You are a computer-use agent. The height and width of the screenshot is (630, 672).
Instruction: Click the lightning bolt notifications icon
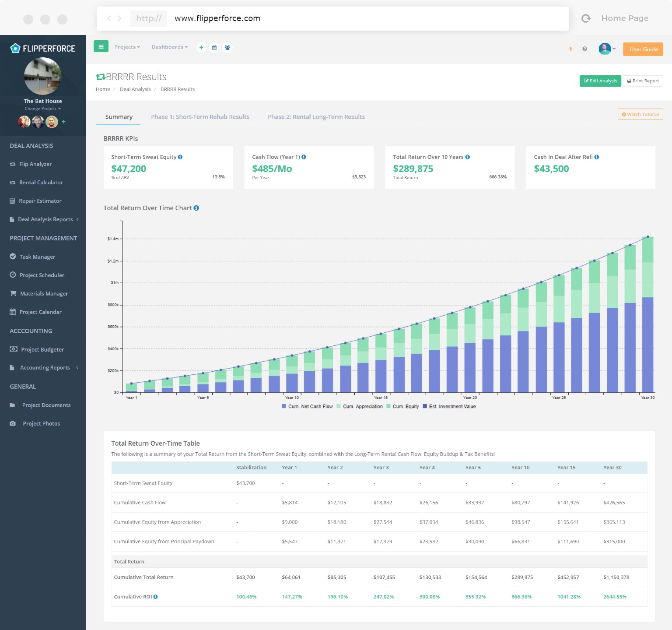coord(570,49)
